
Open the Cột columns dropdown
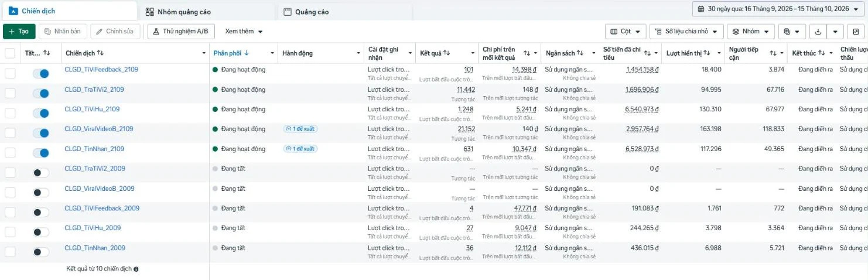click(626, 31)
